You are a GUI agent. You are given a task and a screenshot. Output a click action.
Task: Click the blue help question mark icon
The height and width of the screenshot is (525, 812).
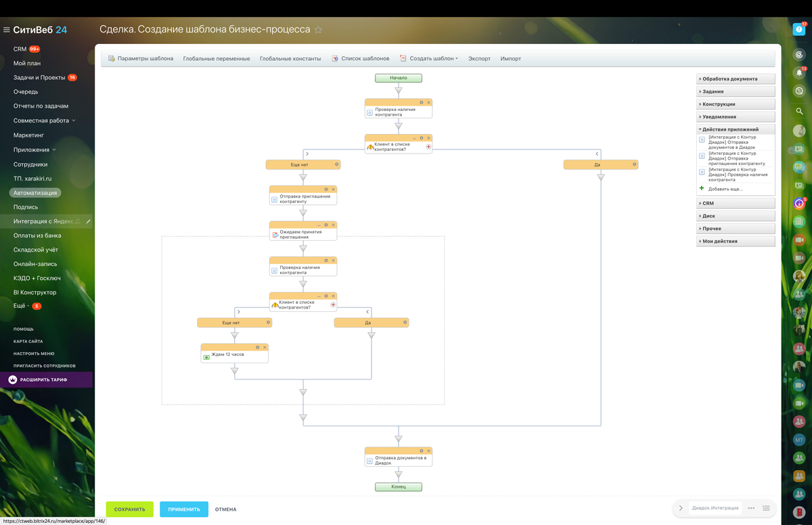pyautogui.click(x=799, y=29)
